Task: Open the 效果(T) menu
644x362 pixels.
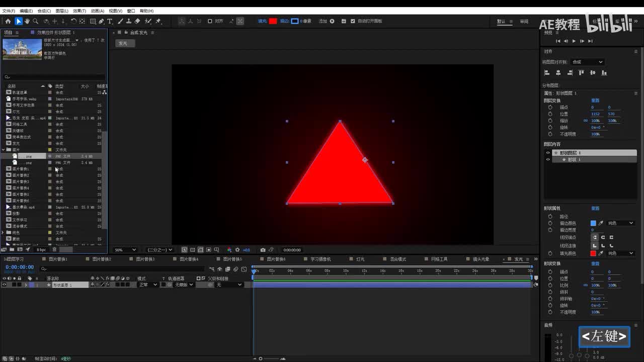Action: click(x=79, y=11)
